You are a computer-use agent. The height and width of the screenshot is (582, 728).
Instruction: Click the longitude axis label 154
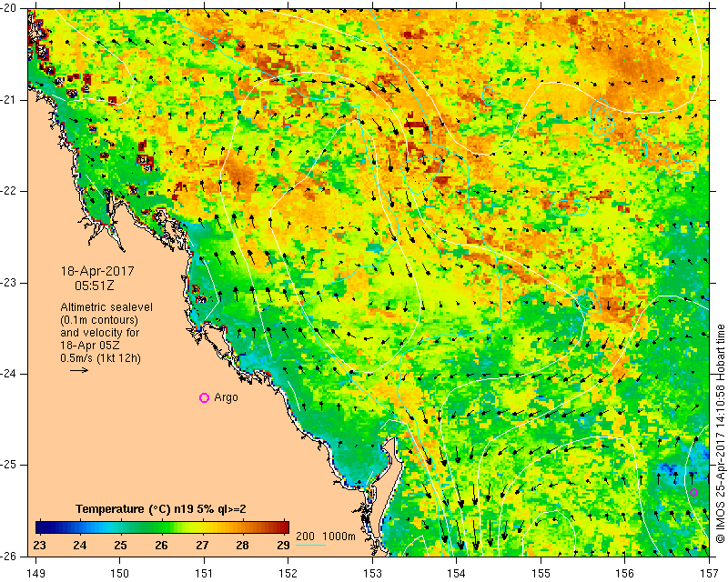click(x=457, y=574)
